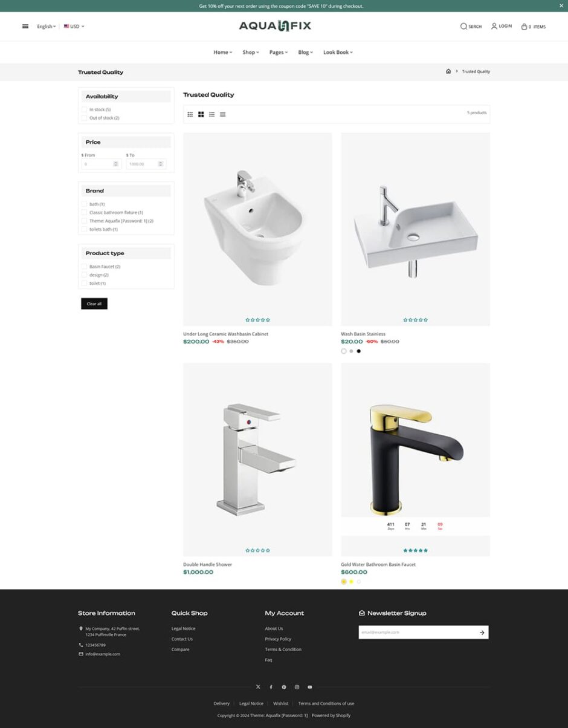Enable the Classic bathroom fixture brand filter
Viewport: 568px width, 728px height.
tap(84, 212)
